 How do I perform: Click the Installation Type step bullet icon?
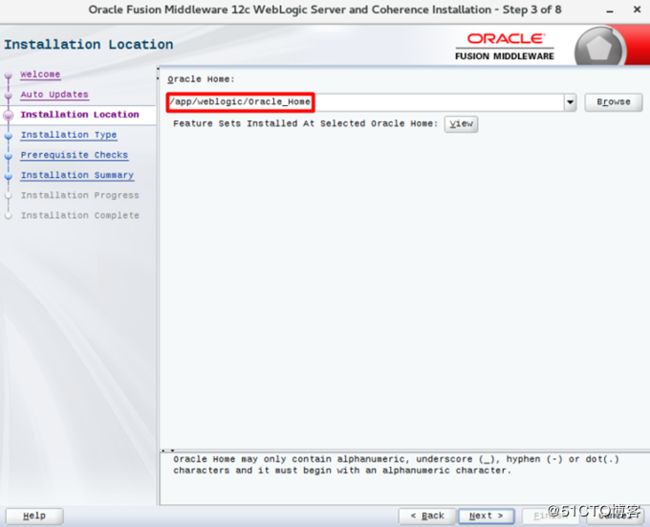(x=8, y=136)
